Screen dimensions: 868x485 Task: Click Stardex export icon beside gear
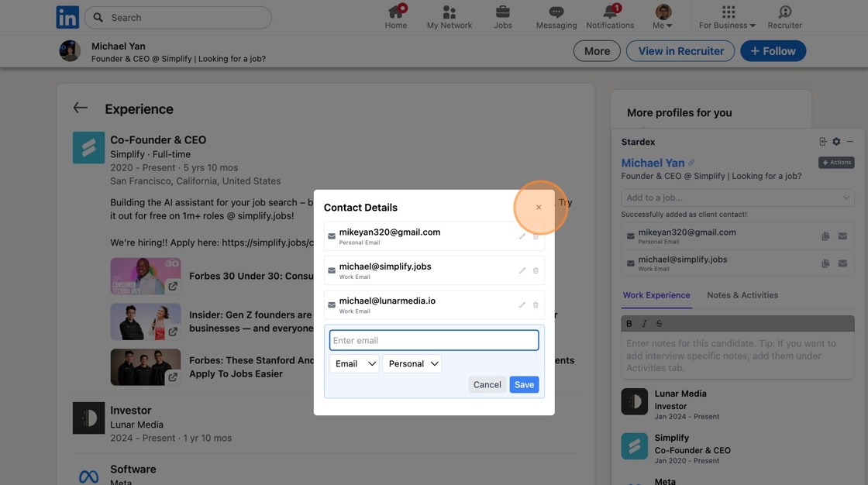coord(823,142)
